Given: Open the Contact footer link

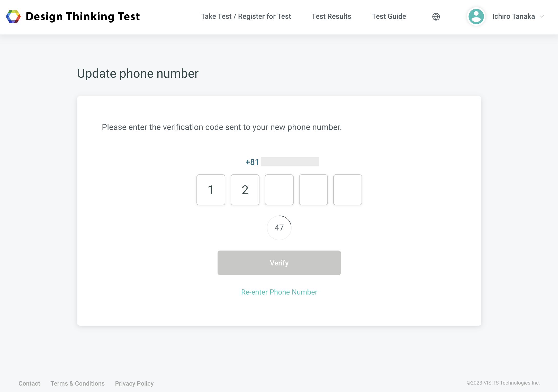Looking at the screenshot, I should 29,384.
